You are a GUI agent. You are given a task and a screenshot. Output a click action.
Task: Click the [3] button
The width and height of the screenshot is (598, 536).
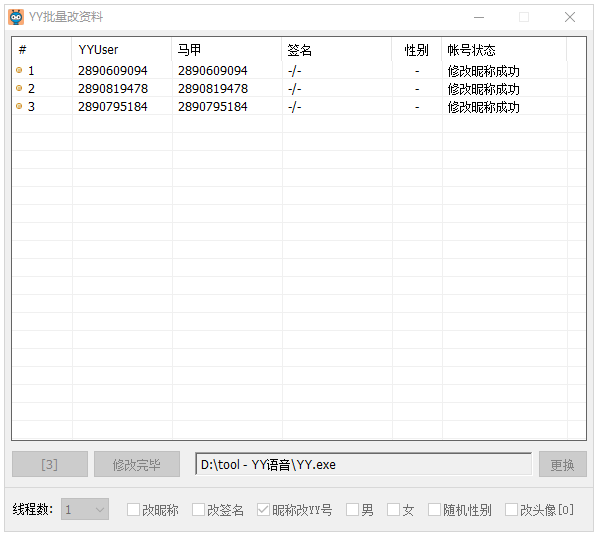click(50, 464)
